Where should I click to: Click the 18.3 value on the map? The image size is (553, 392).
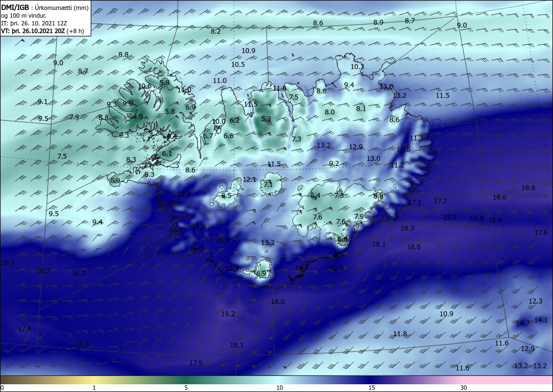pyautogui.click(x=407, y=228)
